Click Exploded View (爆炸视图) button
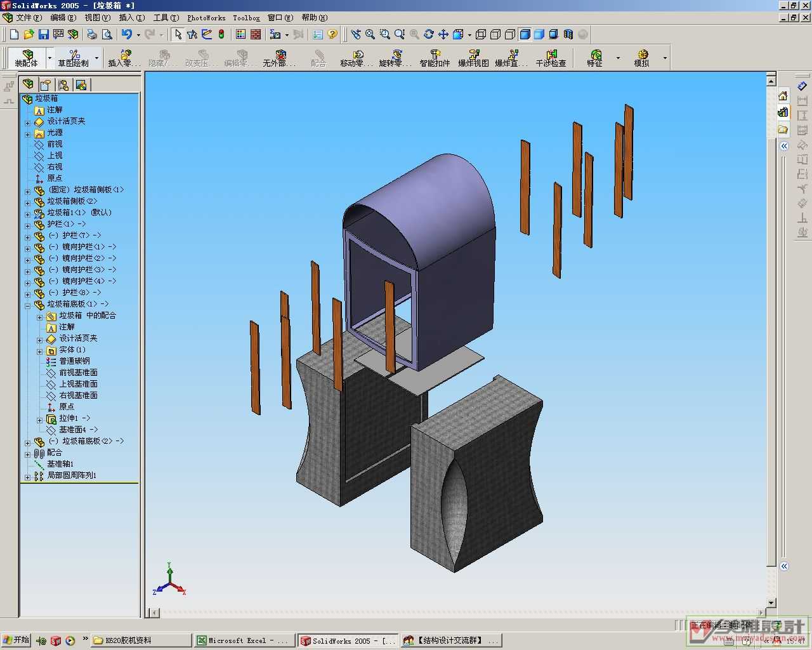 (473, 58)
